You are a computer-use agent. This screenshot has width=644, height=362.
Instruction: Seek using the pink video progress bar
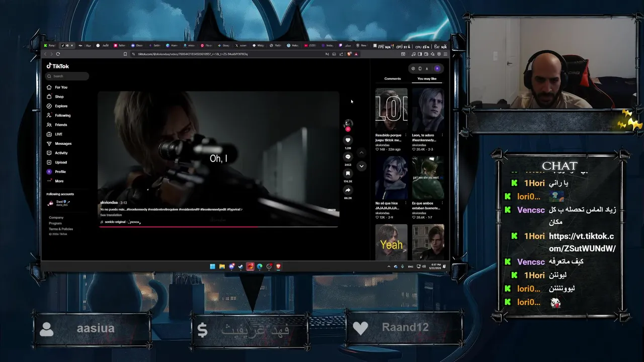tap(218, 227)
